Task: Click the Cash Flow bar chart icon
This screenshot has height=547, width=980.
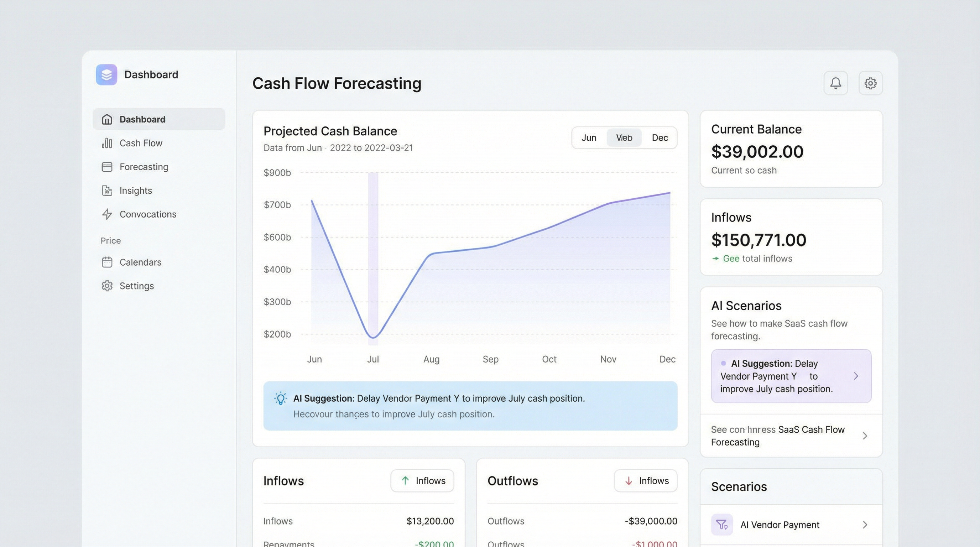Action: pos(107,143)
